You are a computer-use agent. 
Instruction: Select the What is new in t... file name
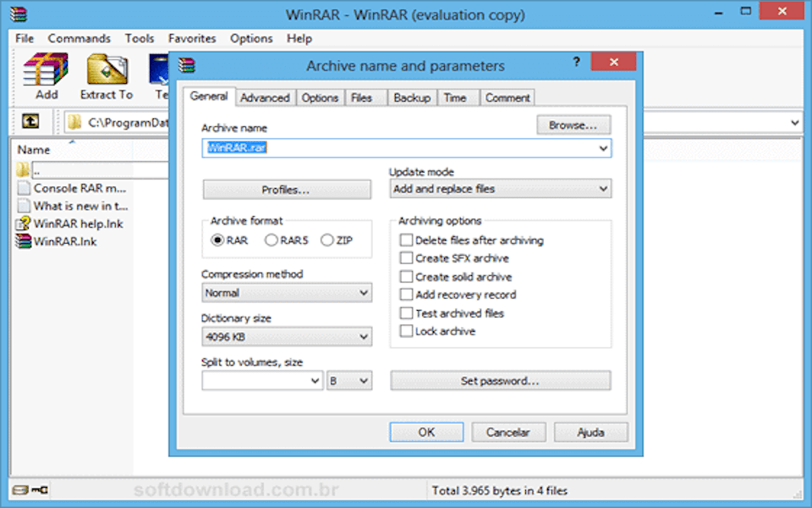point(81,206)
